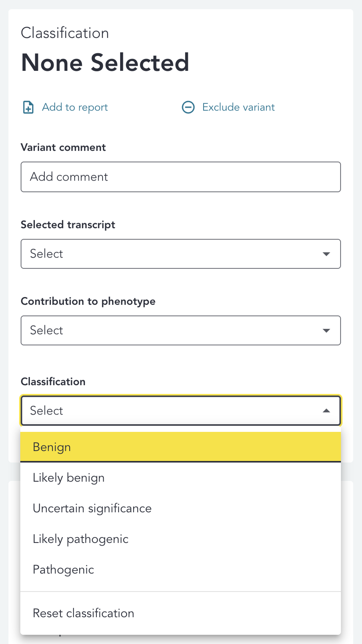Click the Selected transcript dropdown arrow
The image size is (362, 644).
click(326, 254)
